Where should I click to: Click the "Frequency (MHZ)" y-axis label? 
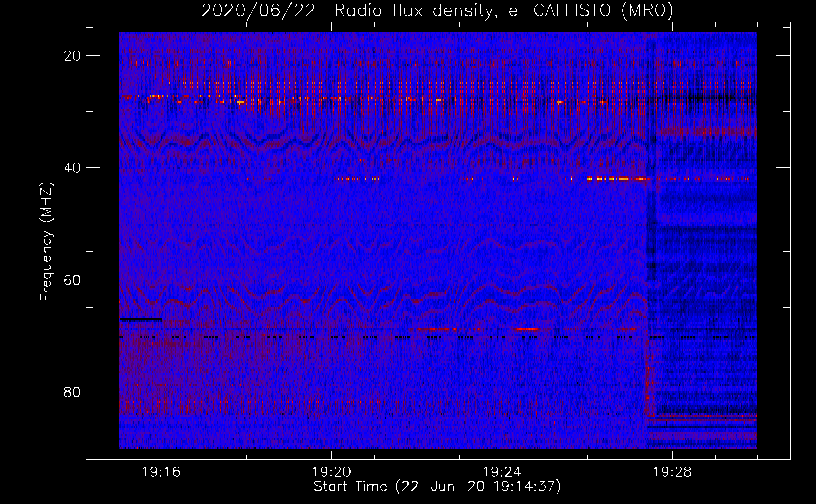pos(47,241)
